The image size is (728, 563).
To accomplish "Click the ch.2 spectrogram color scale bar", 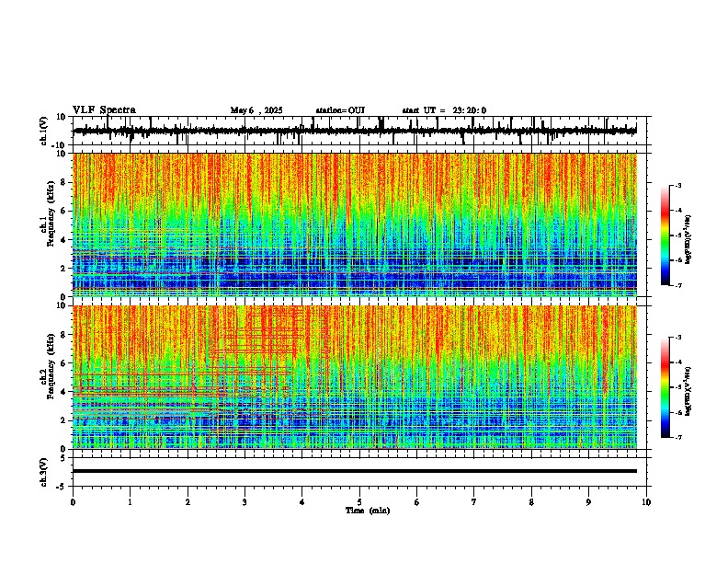I will click(665, 387).
